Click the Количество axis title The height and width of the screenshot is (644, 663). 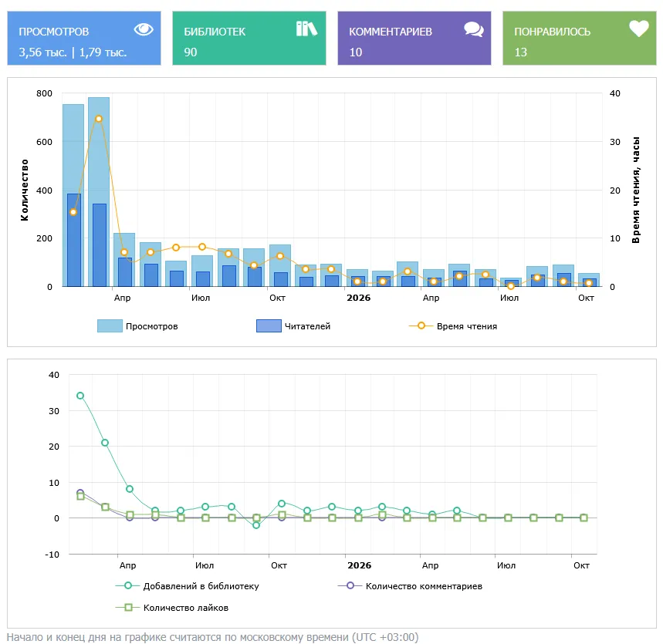tap(25, 190)
